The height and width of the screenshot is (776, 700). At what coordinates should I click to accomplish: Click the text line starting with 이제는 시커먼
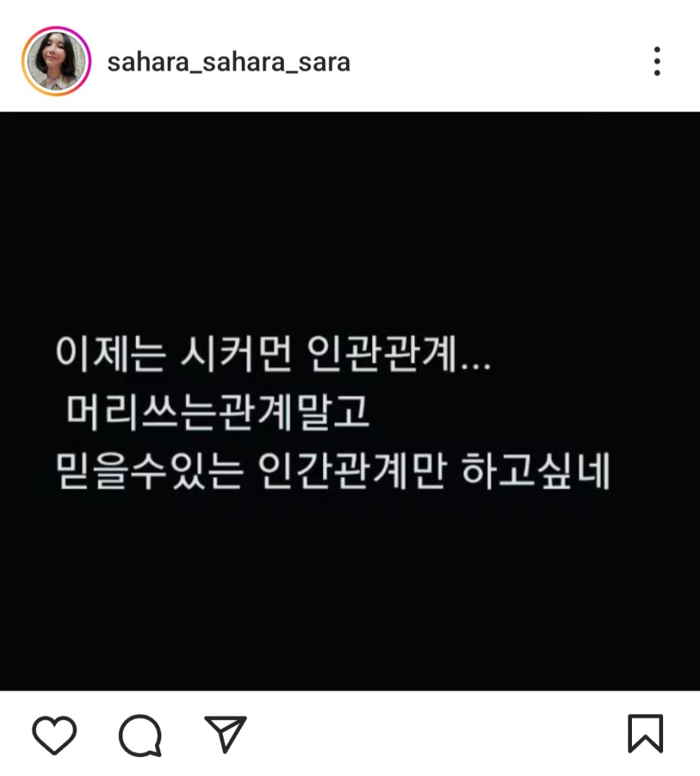click(x=273, y=353)
